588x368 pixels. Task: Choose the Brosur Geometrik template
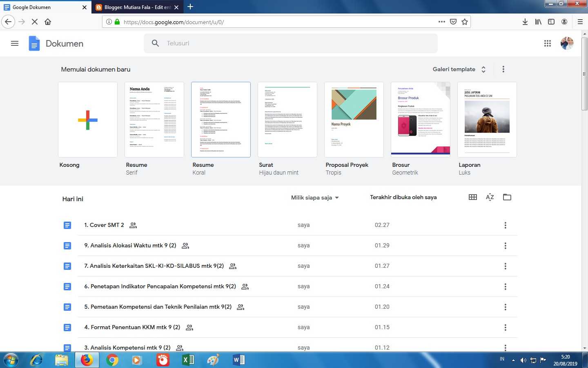(x=421, y=119)
